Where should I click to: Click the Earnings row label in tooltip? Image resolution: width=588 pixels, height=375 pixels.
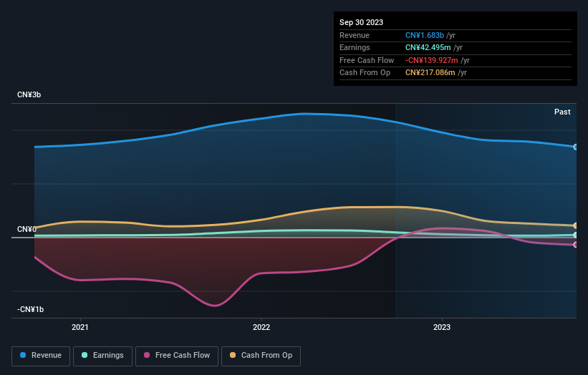[x=355, y=47]
